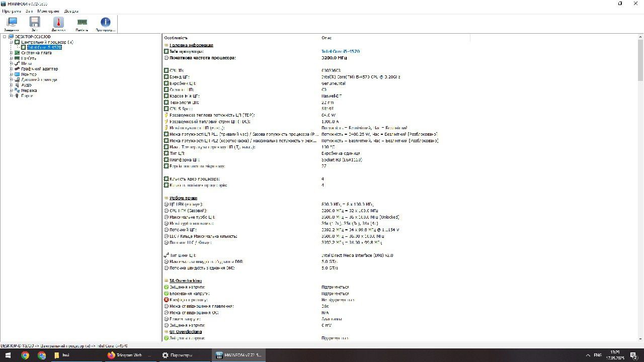Expand the Графічний адаптер tree node
The image size is (644, 362).
[11, 69]
